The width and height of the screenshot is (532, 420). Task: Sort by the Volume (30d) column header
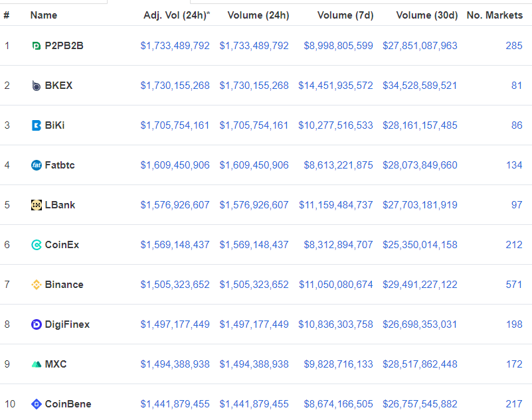coord(427,16)
